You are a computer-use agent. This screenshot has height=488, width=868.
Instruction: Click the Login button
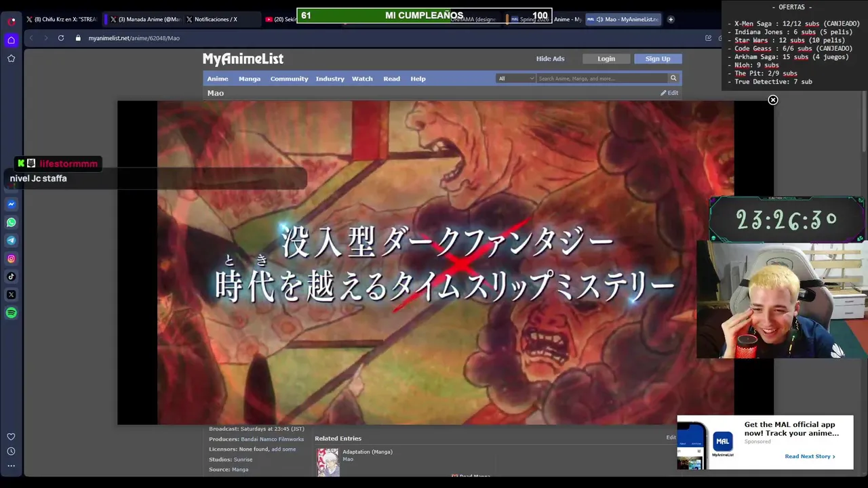click(x=606, y=59)
